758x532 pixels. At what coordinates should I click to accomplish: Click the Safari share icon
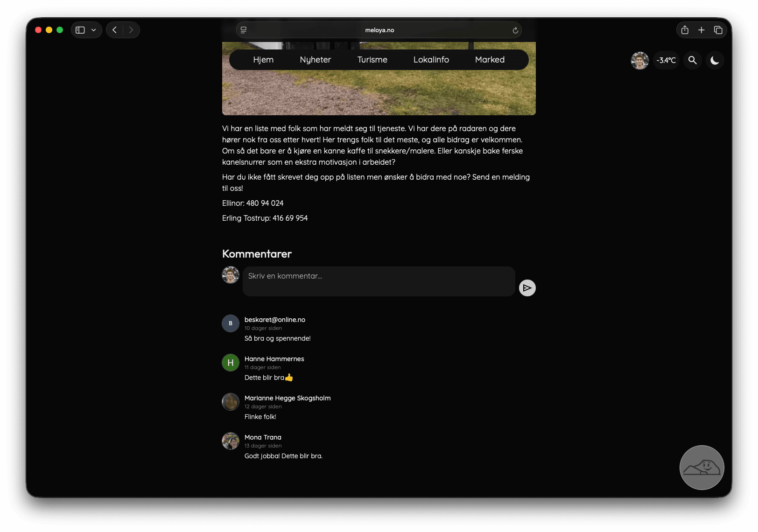pos(685,30)
